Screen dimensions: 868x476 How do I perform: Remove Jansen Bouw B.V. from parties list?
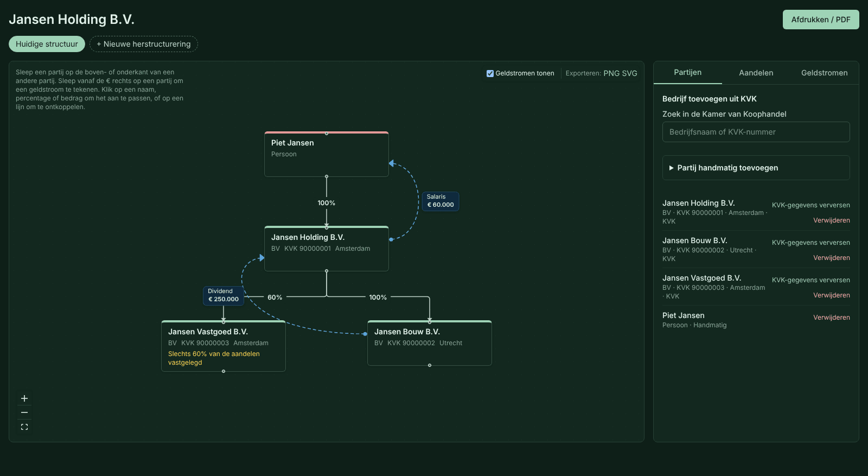tap(832, 258)
